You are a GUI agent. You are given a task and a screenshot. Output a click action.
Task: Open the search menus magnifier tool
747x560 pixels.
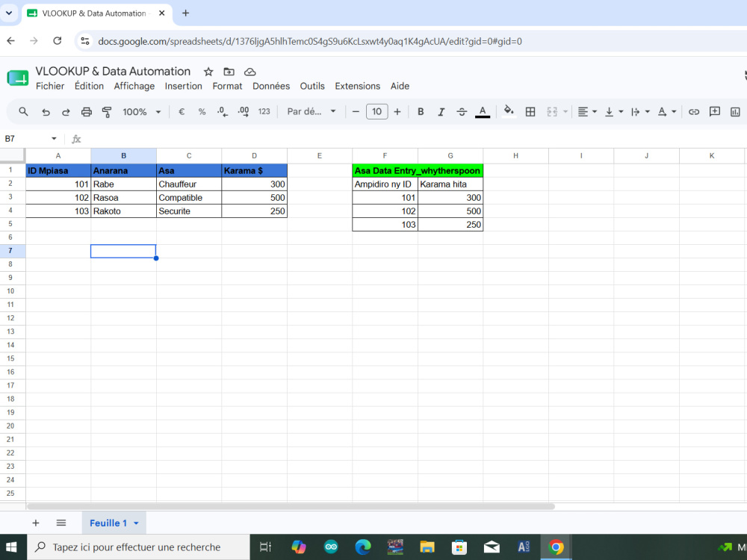[23, 111]
